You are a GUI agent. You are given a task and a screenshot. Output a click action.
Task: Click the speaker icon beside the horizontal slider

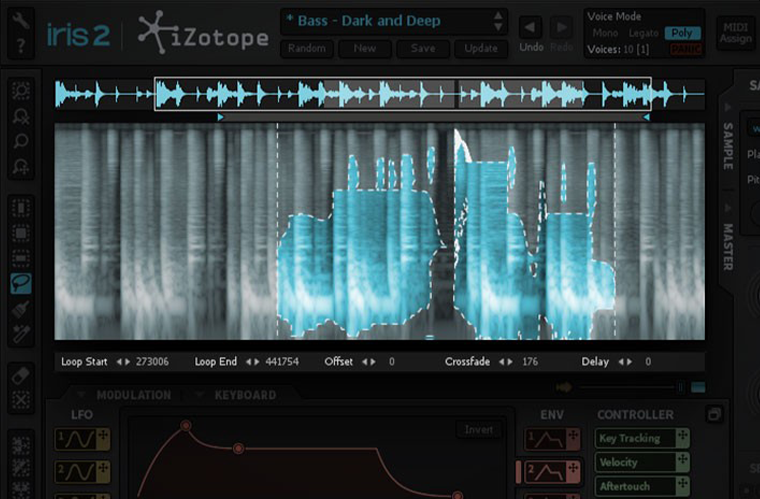564,387
